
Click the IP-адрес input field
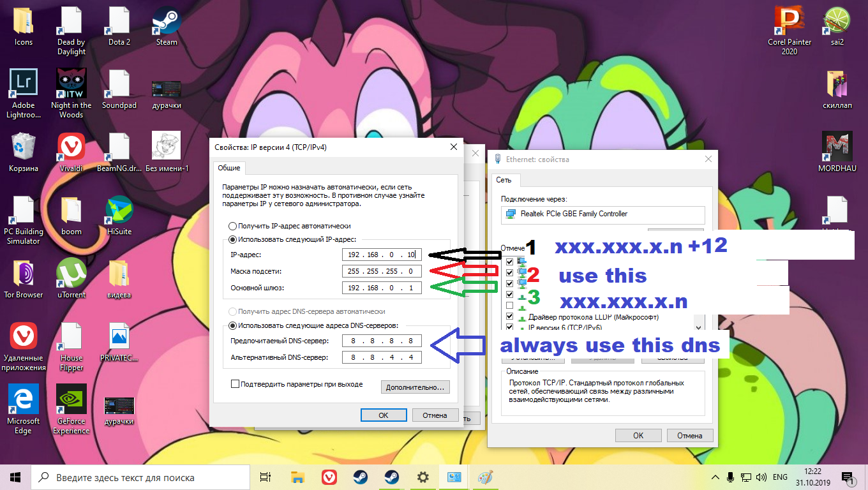click(382, 255)
